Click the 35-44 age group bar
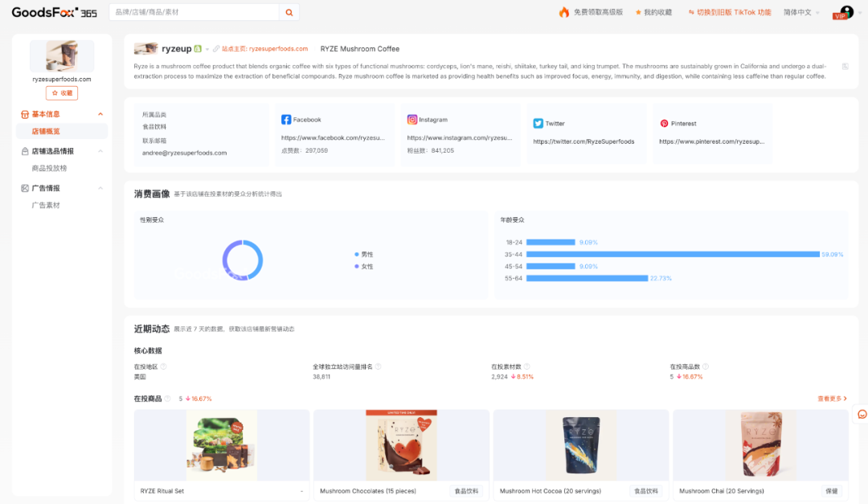 pyautogui.click(x=672, y=254)
